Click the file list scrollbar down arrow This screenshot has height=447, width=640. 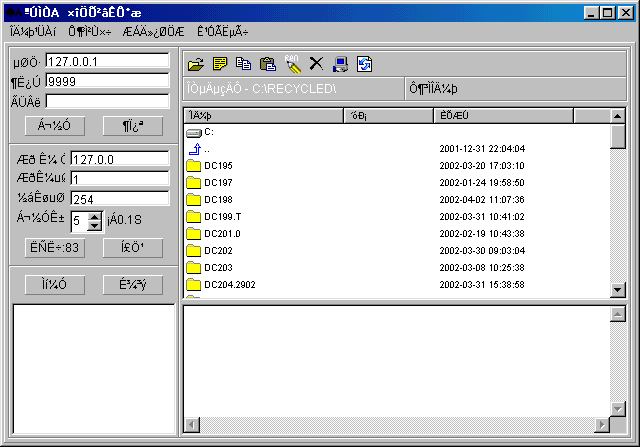pos(618,290)
